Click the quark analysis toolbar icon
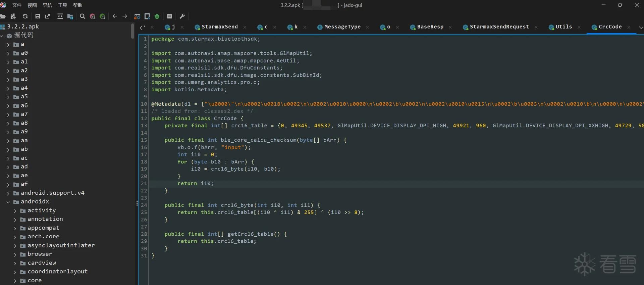 pyautogui.click(x=147, y=16)
